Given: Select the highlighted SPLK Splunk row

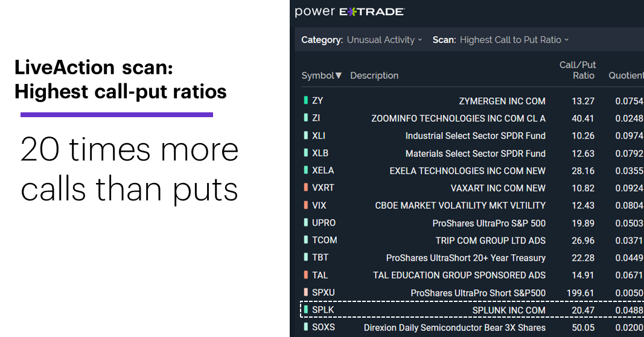Looking at the screenshot, I should pyautogui.click(x=472, y=310).
